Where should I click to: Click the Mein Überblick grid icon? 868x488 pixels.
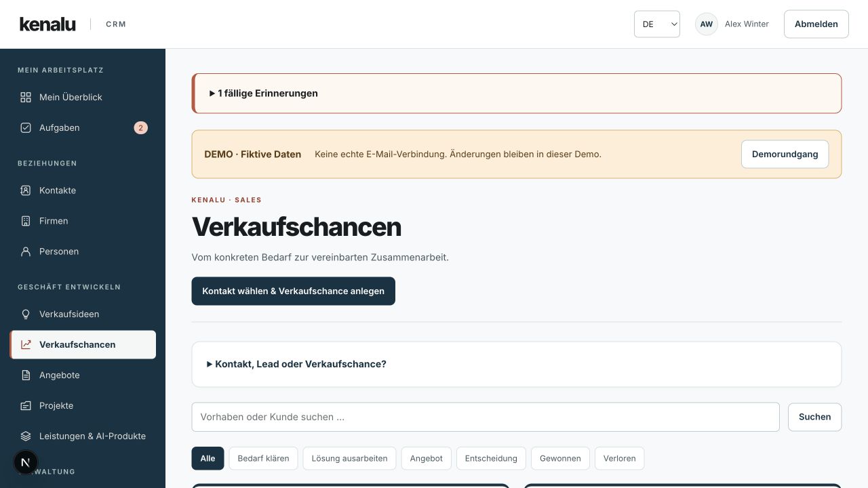click(x=26, y=97)
